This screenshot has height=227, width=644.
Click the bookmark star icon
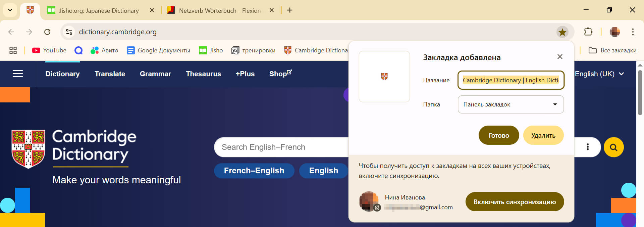coord(562,32)
